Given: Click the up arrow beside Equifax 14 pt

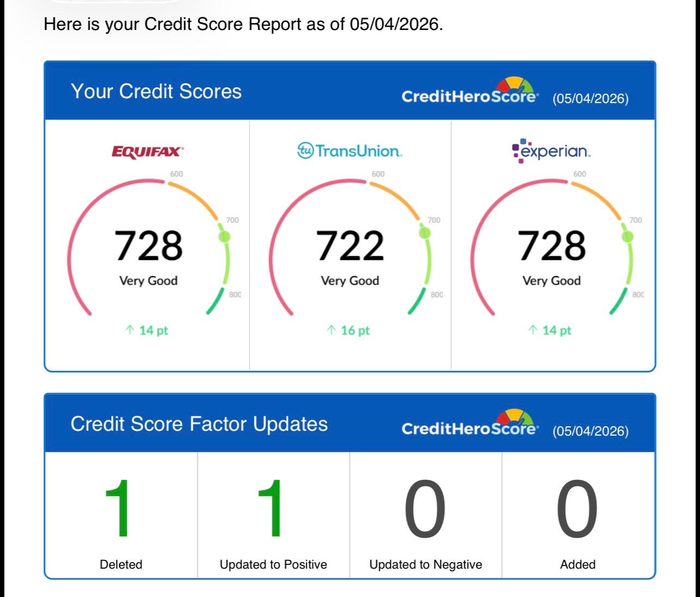Looking at the screenshot, I should [x=130, y=330].
